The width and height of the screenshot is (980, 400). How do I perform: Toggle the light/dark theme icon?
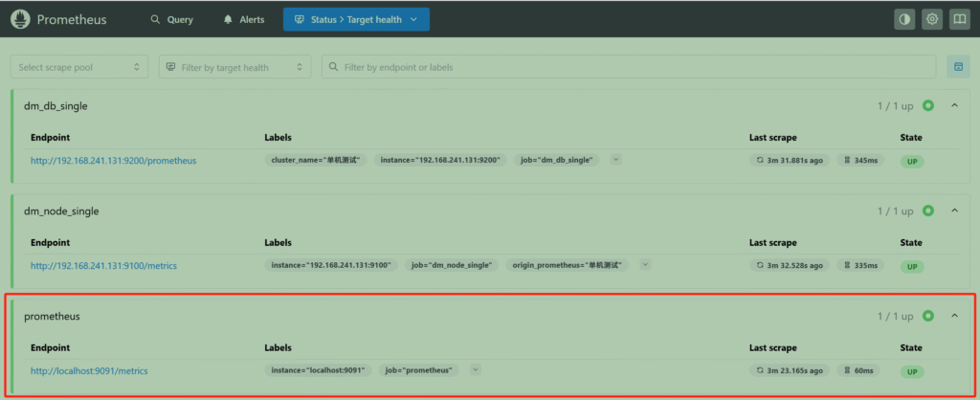tap(904, 19)
